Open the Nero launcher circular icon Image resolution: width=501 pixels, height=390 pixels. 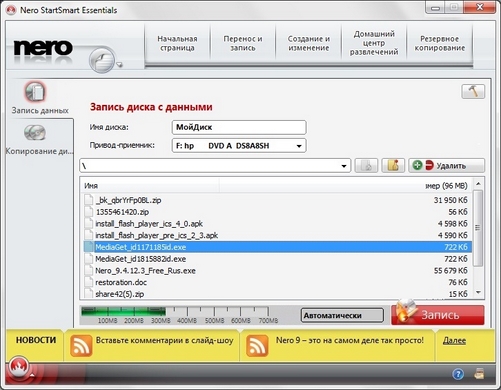[101, 60]
